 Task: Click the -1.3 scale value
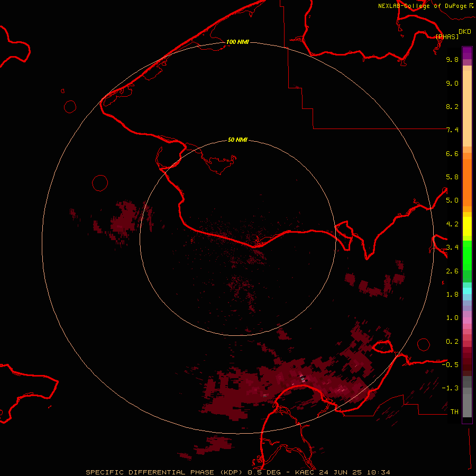tap(450, 388)
